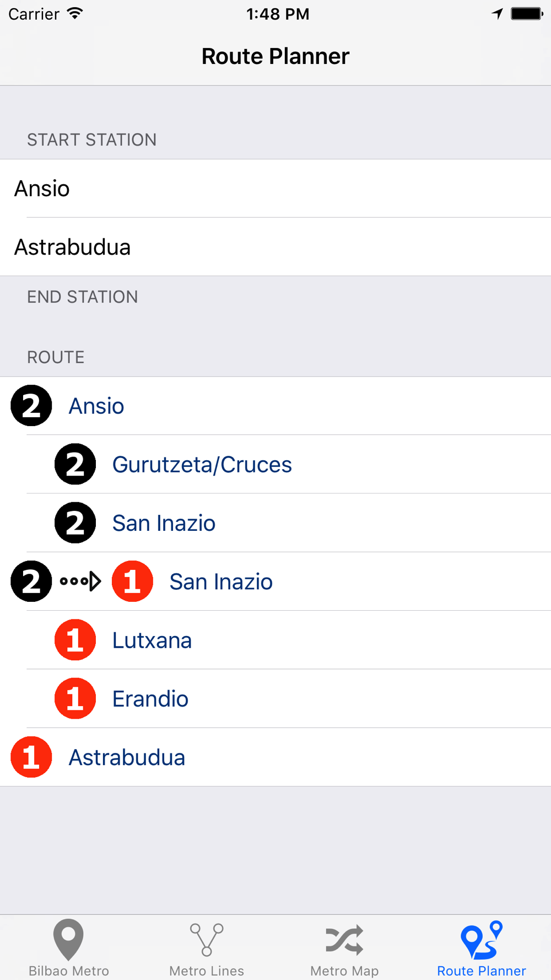Tap the line 1 badge beside Erandio
This screenshot has width=551, height=980.
[75, 698]
